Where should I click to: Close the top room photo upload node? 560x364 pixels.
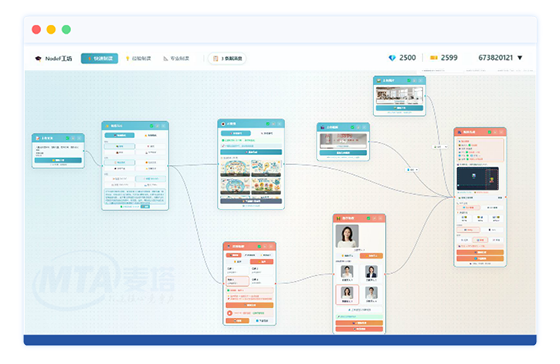coord(420,81)
